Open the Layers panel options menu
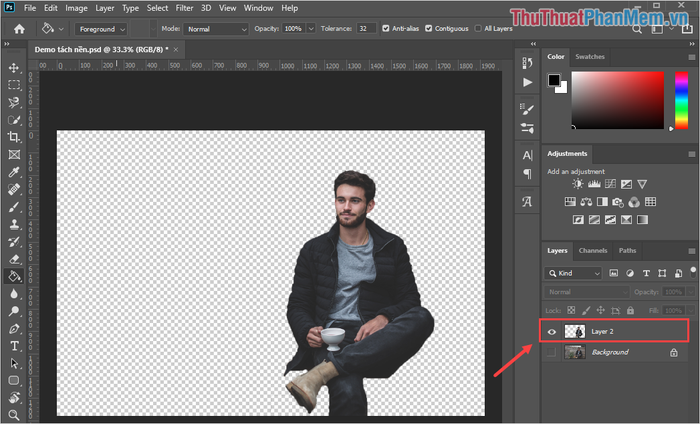Screen dimensions: 700x424 (x=692, y=251)
